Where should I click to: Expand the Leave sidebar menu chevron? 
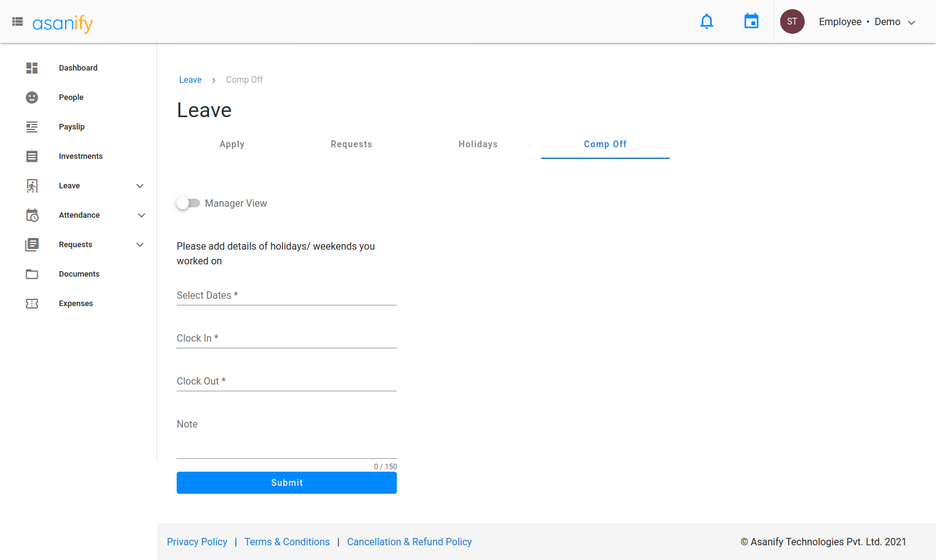140,186
